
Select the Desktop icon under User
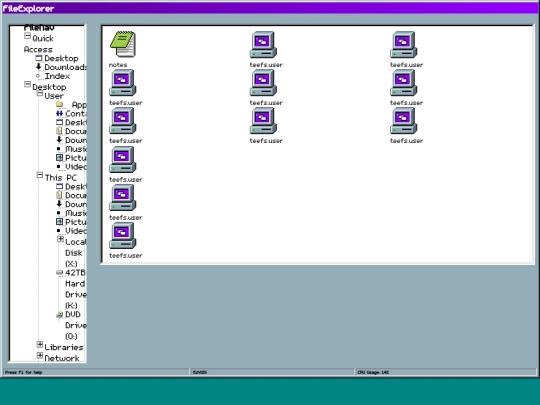pos(59,122)
